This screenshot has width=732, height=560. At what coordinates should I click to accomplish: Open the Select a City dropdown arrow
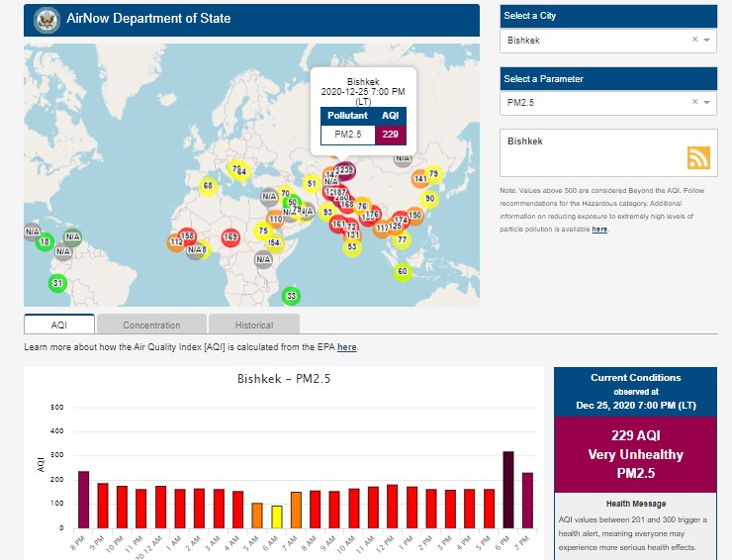706,41
